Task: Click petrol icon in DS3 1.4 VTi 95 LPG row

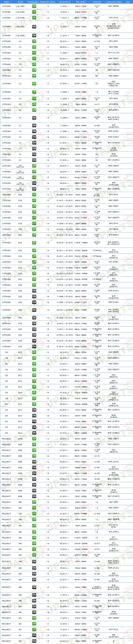Action: coord(34,195)
